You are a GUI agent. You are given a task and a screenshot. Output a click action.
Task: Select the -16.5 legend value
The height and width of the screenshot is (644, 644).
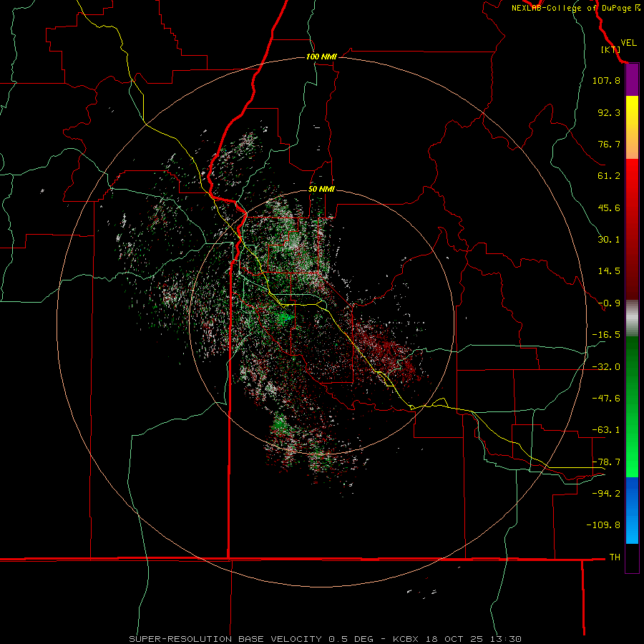(606, 335)
